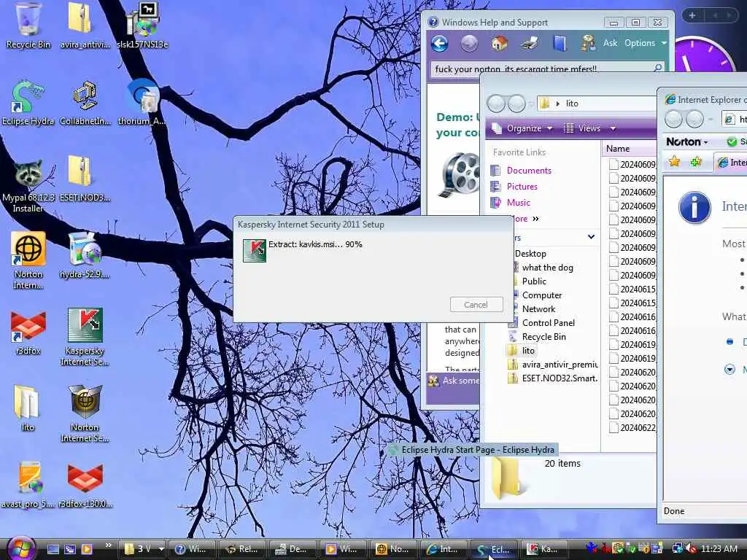The height and width of the screenshot is (560, 747).
Task: Select the avira_antivi... zip file on desktop
Action: click(85, 25)
